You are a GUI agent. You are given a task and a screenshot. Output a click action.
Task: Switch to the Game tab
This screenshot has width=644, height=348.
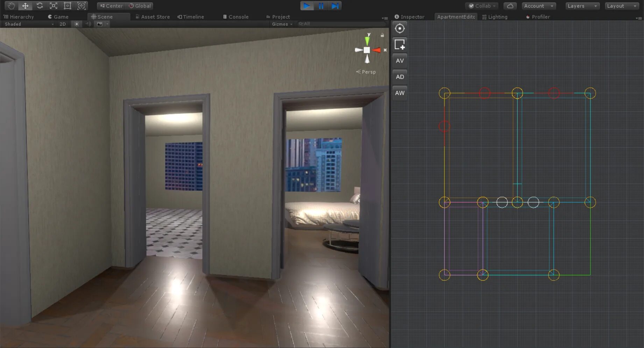(x=58, y=17)
